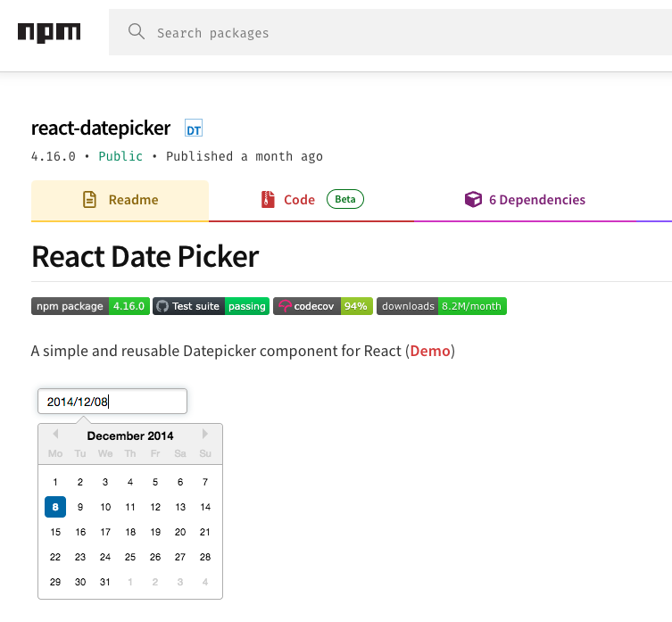Pick December 20 in the calendar

[180, 532]
